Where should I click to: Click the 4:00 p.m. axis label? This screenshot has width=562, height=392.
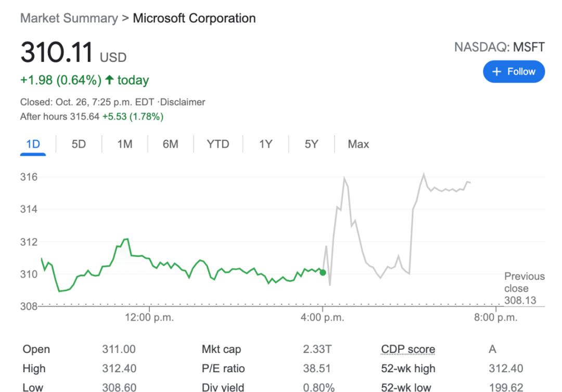point(323,318)
